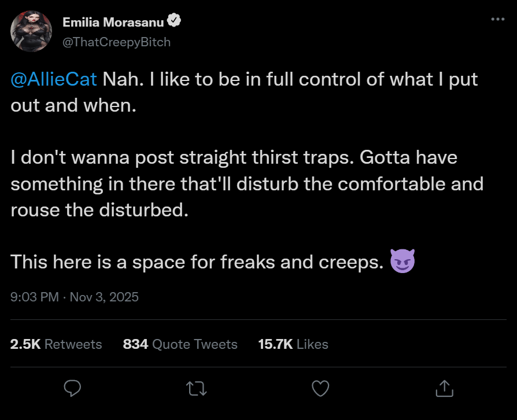The image size is (517, 420).
Task: Click the 9:03 PM time stamp
Action: pyautogui.click(x=35, y=297)
